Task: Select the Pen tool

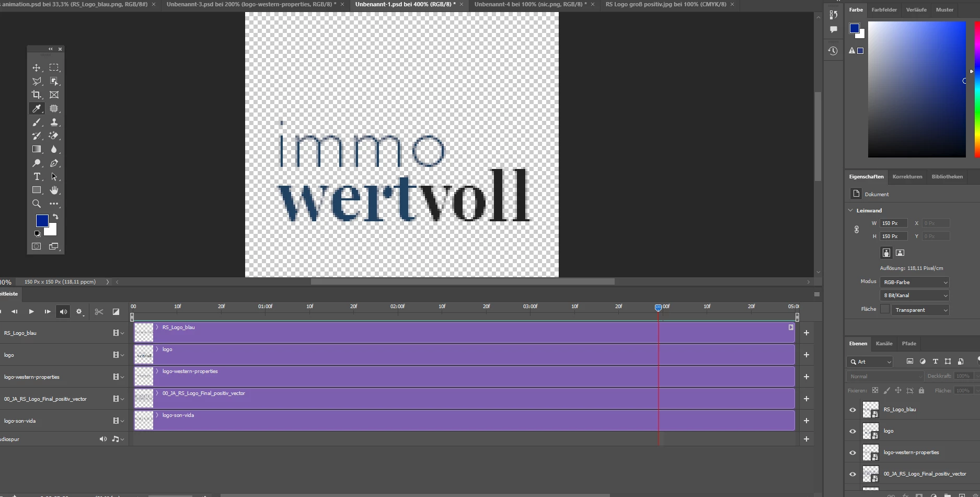Action: [x=54, y=163]
